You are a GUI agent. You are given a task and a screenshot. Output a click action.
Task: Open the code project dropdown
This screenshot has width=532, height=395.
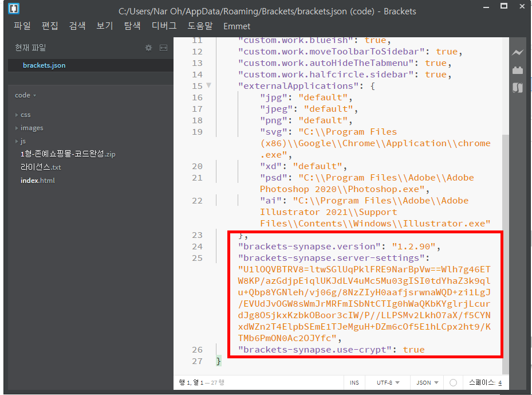click(x=25, y=95)
